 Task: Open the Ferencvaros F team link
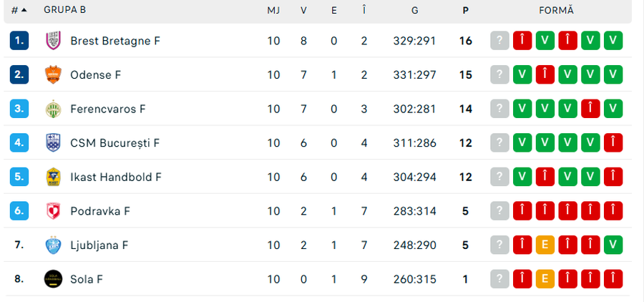coord(108,109)
